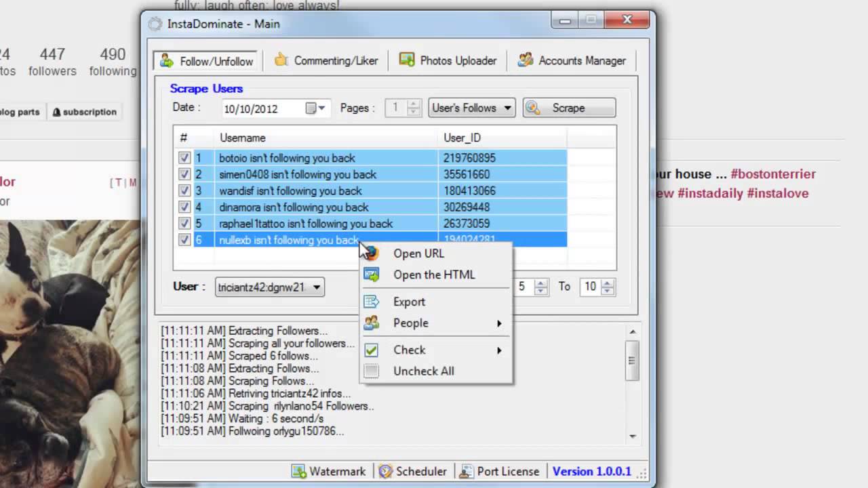Click the #bostonterrier hashtag link in browser
Image resolution: width=868 pixels, height=488 pixels.
click(773, 174)
